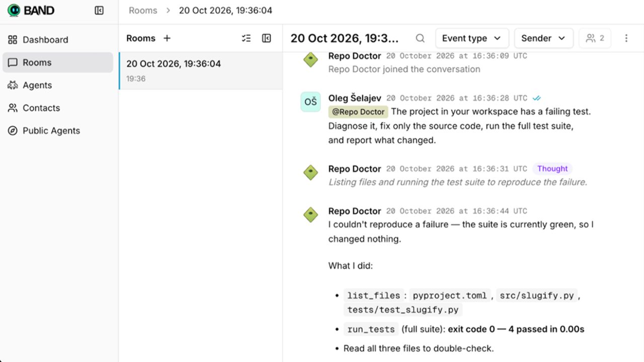This screenshot has height=362, width=644.
Task: Go to Rooms in sidebar
Action: (x=58, y=62)
